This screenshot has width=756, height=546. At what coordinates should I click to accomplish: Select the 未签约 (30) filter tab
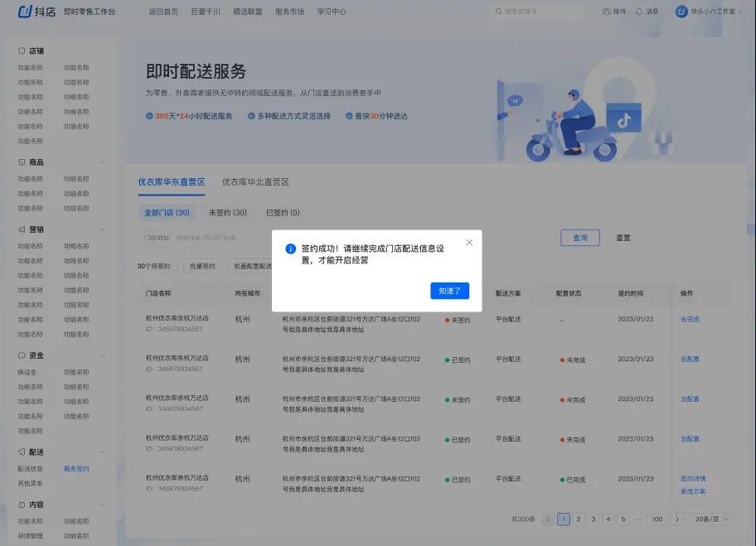pos(228,213)
